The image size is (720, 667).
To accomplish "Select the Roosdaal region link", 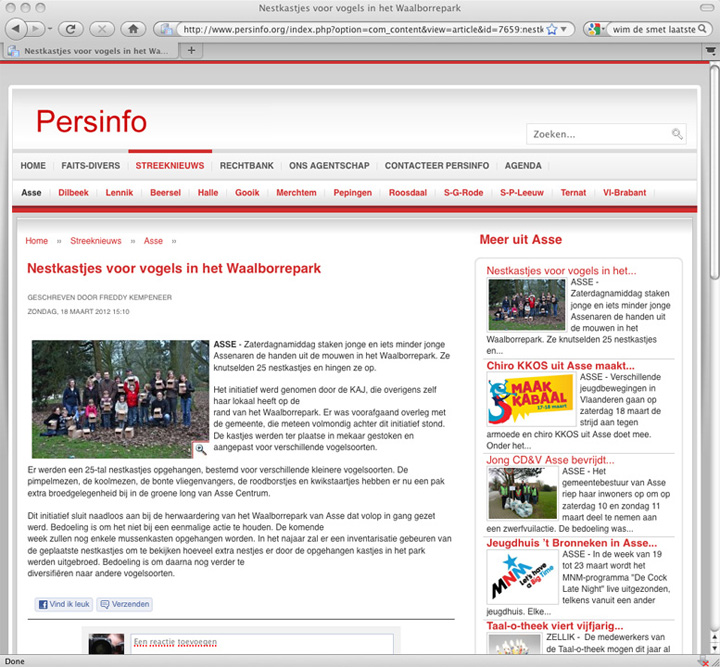I will click(x=408, y=193).
